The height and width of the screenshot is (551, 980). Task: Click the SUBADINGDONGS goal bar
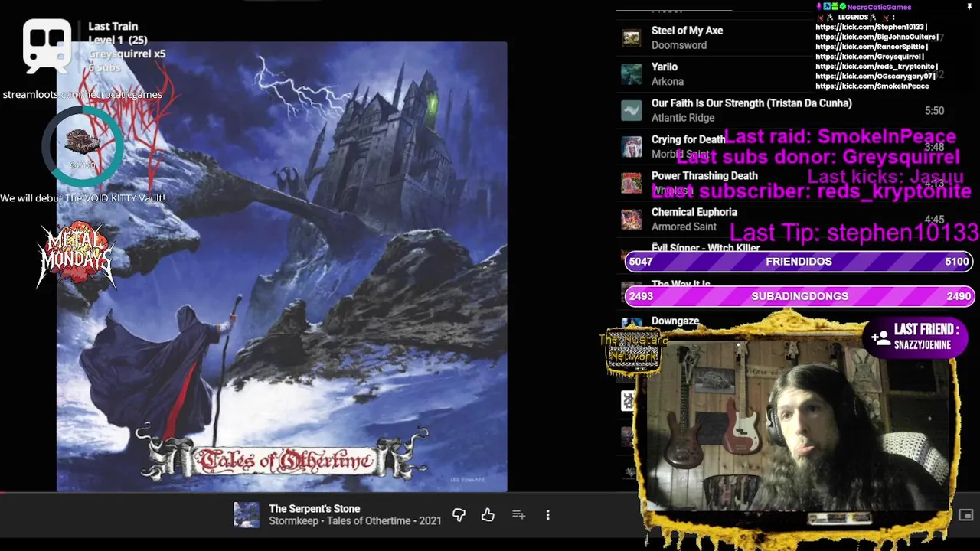coord(799,296)
